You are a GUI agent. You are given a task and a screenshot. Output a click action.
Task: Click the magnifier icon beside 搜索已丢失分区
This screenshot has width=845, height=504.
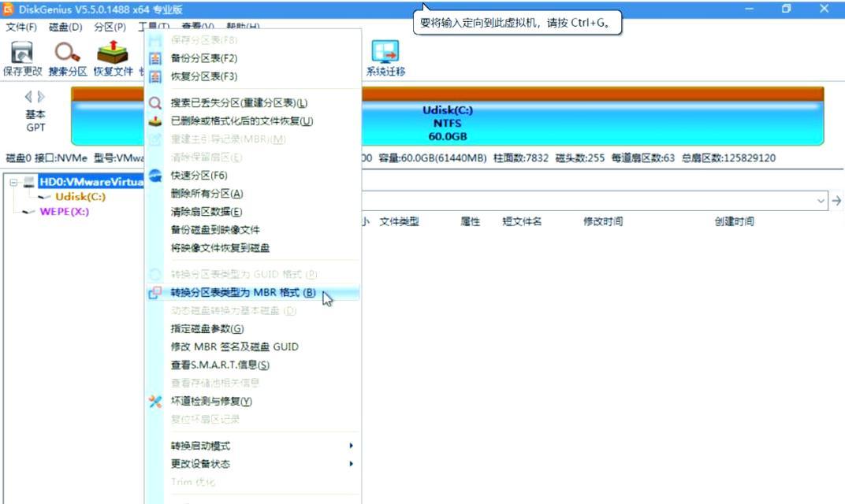155,103
